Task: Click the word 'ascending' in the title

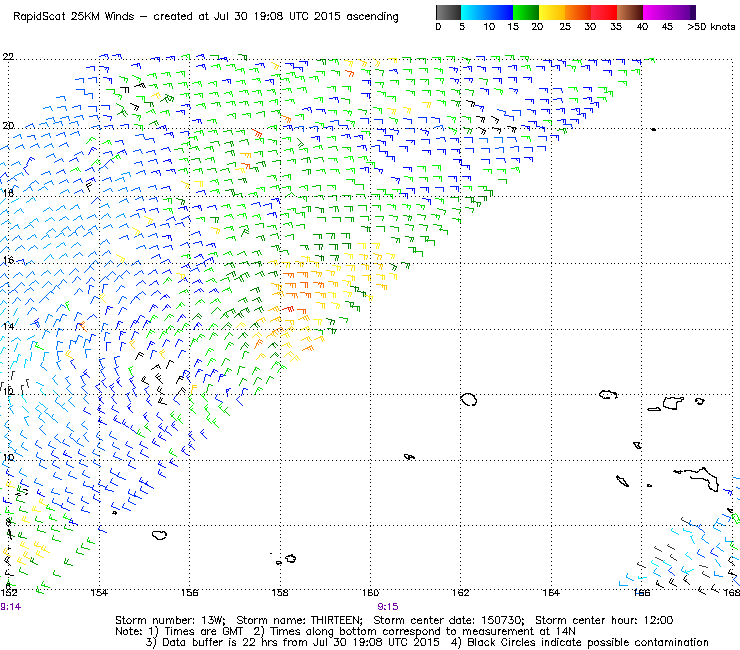Action: tap(372, 17)
